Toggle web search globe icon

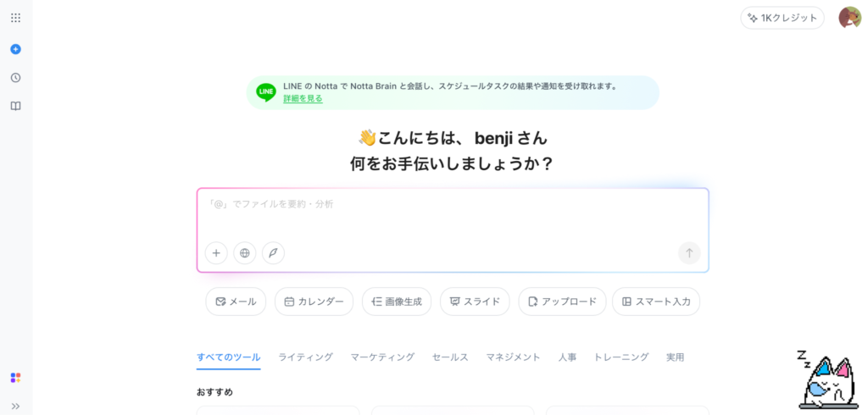pos(245,253)
